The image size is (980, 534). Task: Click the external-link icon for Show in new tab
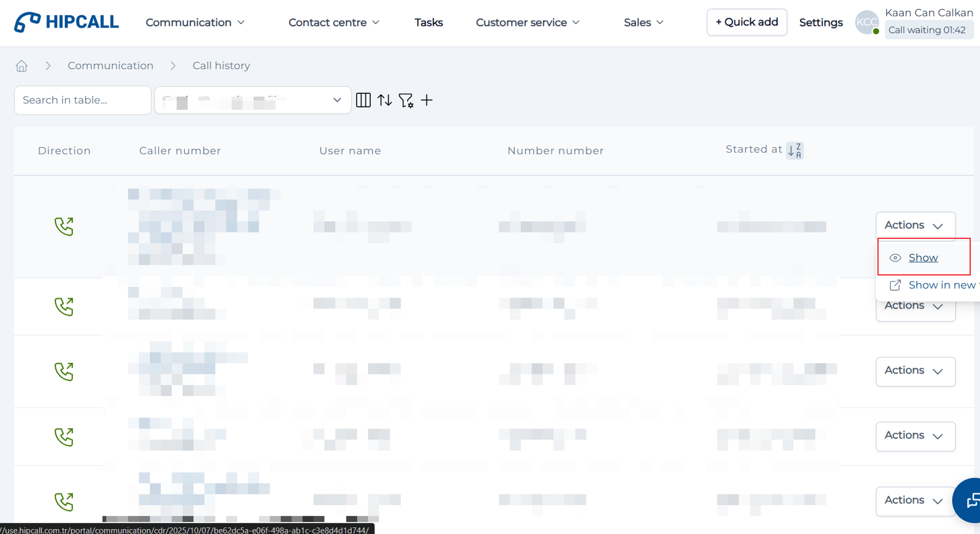point(895,285)
